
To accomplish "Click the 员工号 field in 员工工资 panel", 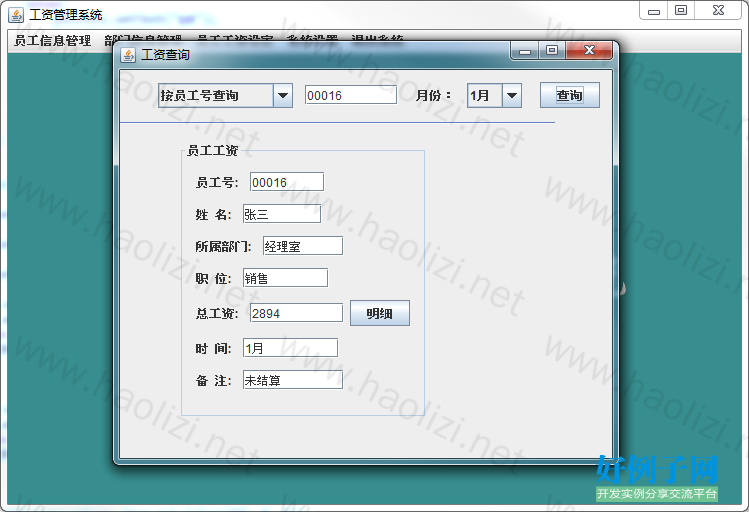I will click(286, 182).
